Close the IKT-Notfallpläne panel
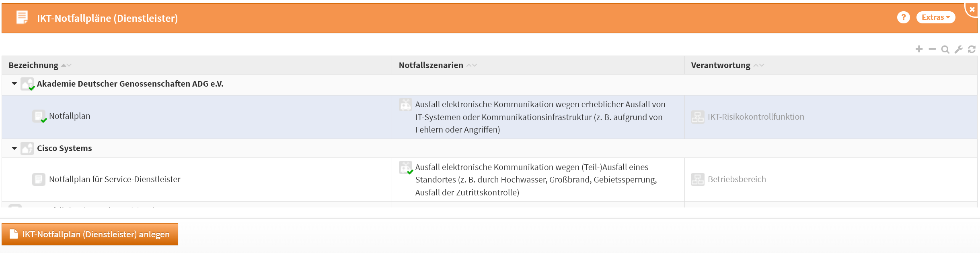 pyautogui.click(x=972, y=9)
